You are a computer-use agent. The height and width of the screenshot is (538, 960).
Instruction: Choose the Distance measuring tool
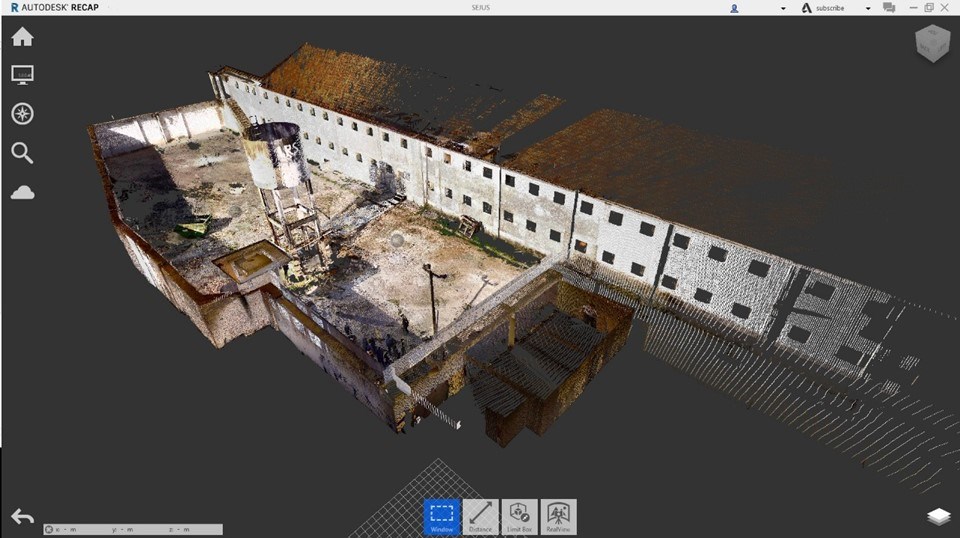(x=480, y=516)
